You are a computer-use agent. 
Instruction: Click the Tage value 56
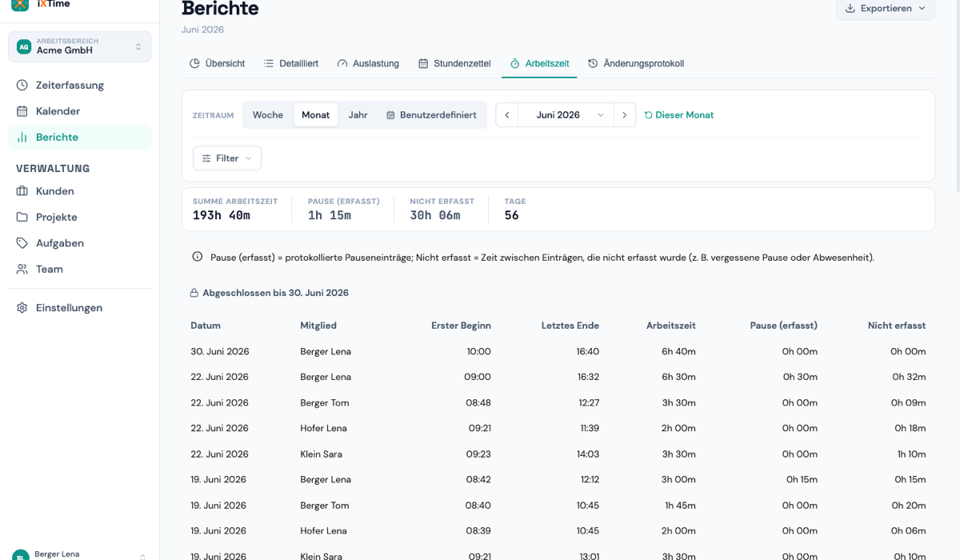511,215
